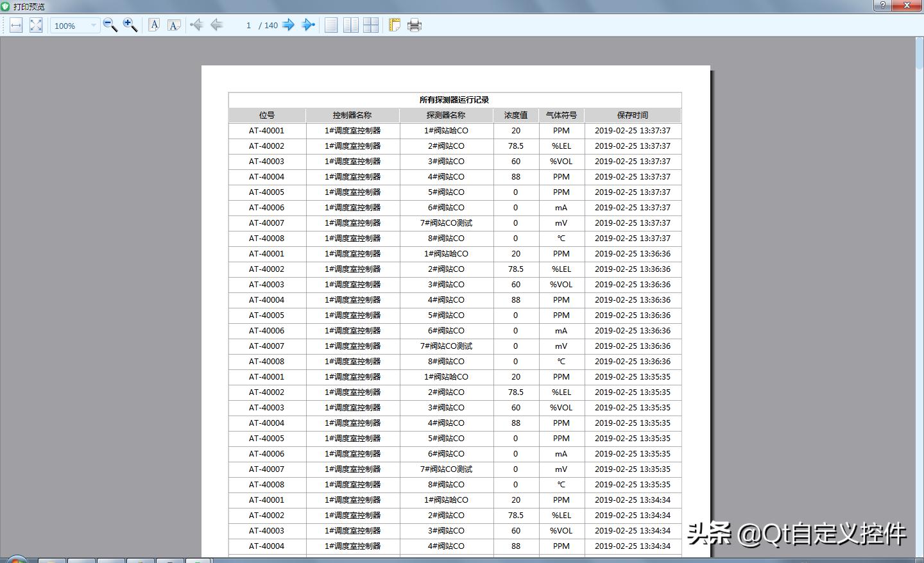
Task: Jump to the last page of 140
Action: coord(309,25)
